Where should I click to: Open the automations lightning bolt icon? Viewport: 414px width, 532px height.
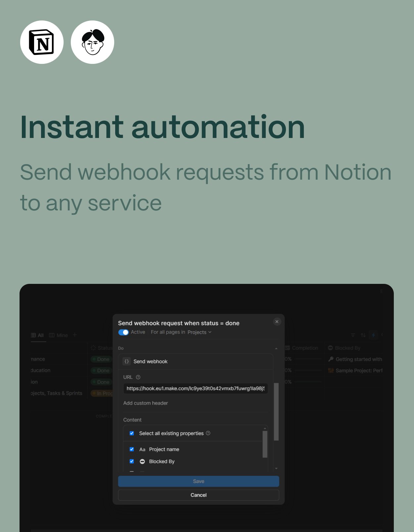374,335
